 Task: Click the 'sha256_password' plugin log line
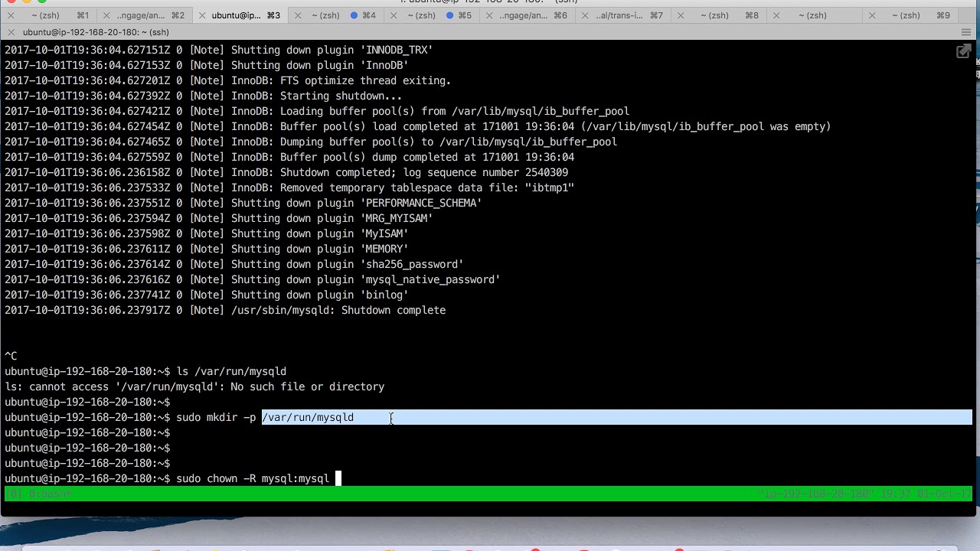pyautogui.click(x=234, y=264)
